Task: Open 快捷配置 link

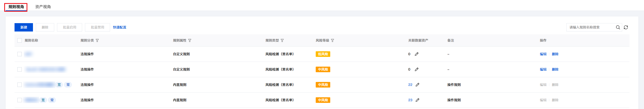Action: click(120, 27)
